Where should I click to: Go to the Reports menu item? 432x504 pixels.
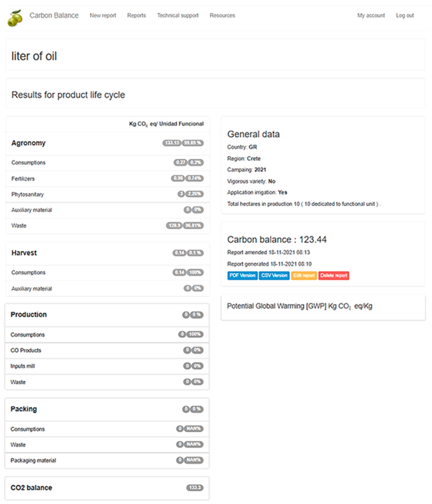click(x=136, y=15)
